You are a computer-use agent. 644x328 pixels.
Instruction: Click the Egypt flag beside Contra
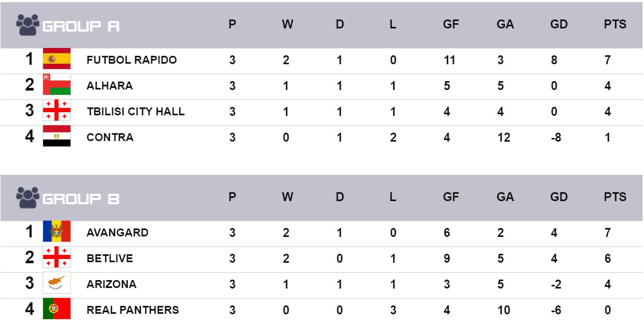pyautogui.click(x=57, y=136)
